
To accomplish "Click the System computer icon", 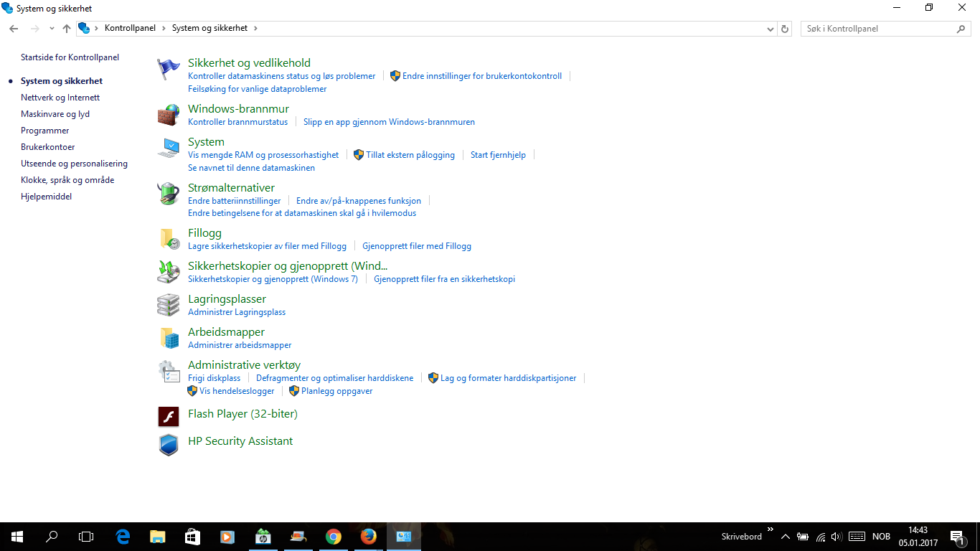I will tap(169, 148).
